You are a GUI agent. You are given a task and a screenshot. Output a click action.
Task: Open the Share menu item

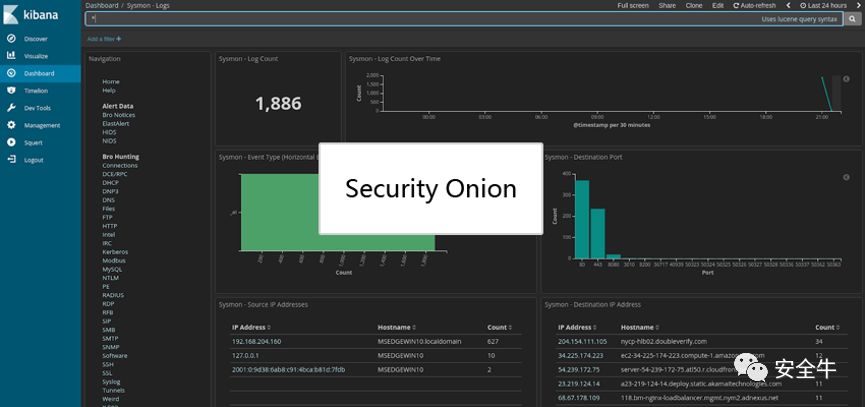point(667,6)
